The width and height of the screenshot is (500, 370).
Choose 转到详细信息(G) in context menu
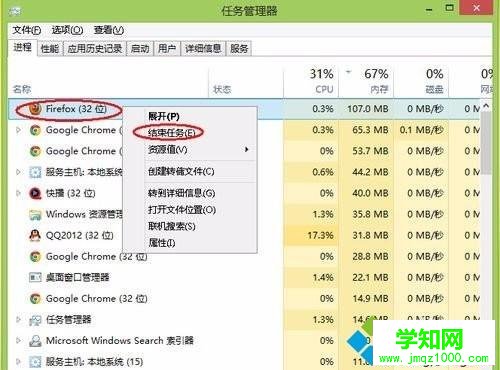[x=181, y=193]
